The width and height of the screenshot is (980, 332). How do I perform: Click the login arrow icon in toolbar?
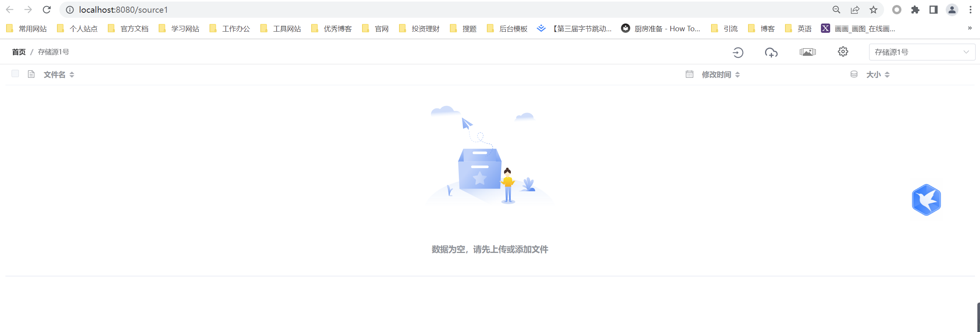tap(738, 52)
